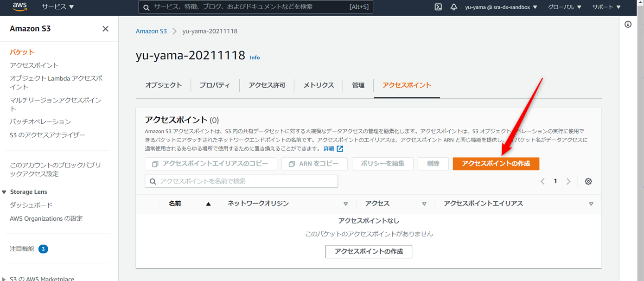Open このアカウントのブロックパブリックアクセス設定

[55, 169]
